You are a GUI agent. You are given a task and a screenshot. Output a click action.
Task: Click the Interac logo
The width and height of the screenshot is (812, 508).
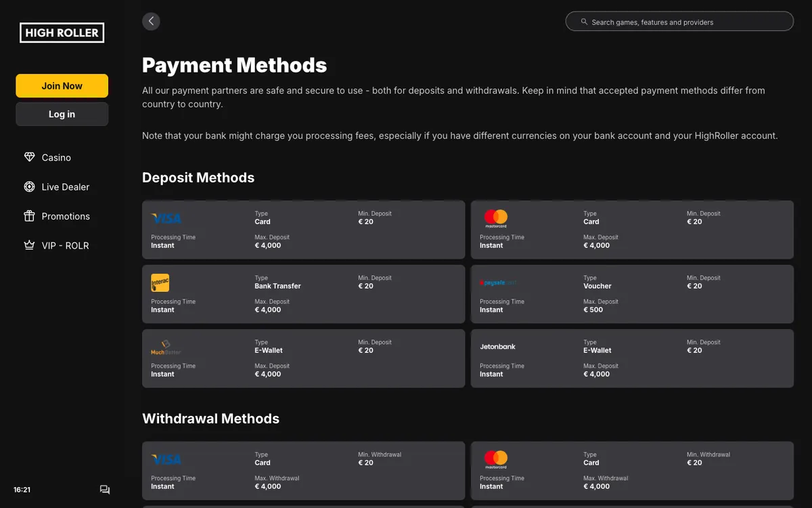(160, 282)
